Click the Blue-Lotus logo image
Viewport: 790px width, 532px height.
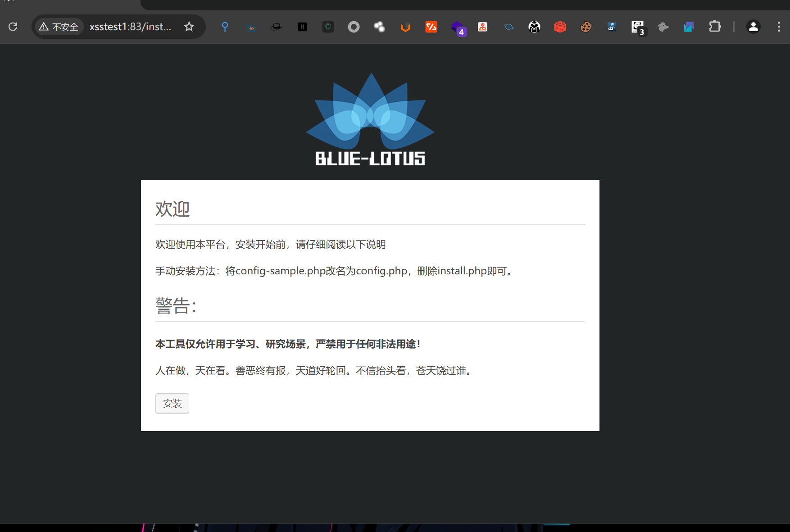(x=370, y=119)
